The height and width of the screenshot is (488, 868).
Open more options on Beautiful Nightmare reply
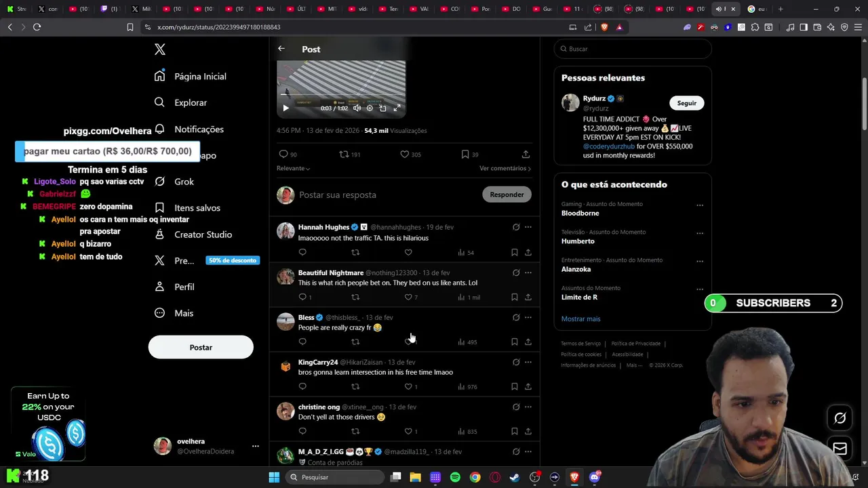528,272
